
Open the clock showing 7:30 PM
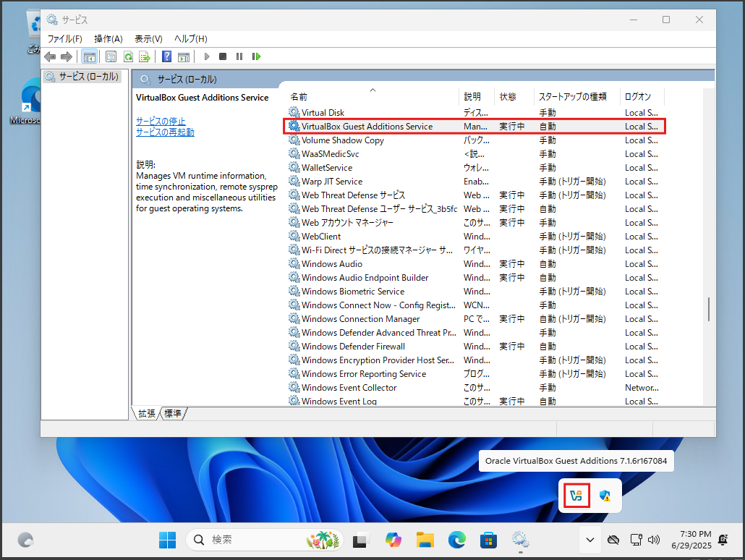tap(691, 540)
